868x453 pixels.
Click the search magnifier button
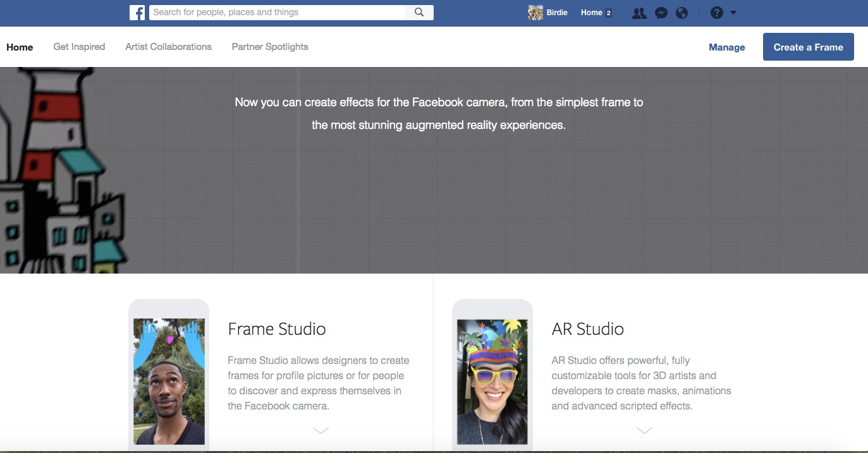coord(419,13)
